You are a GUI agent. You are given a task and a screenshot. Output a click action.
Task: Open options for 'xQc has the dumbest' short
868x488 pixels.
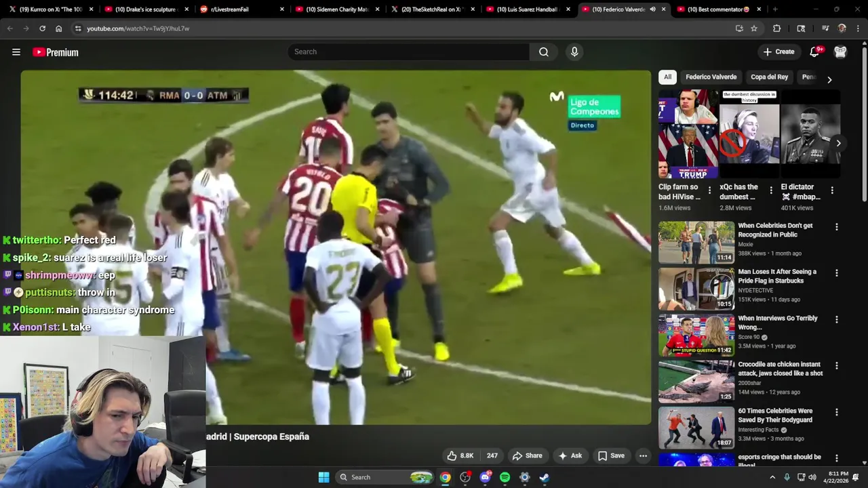tap(771, 190)
